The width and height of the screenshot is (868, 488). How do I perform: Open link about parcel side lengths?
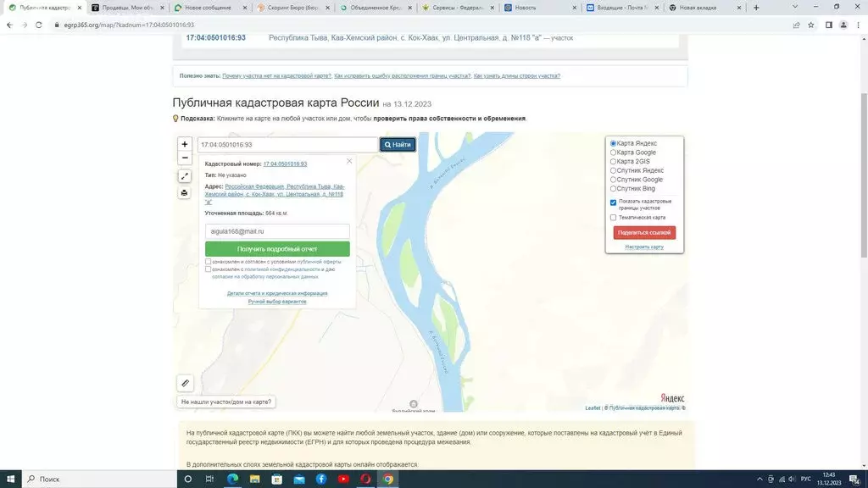[x=517, y=75]
